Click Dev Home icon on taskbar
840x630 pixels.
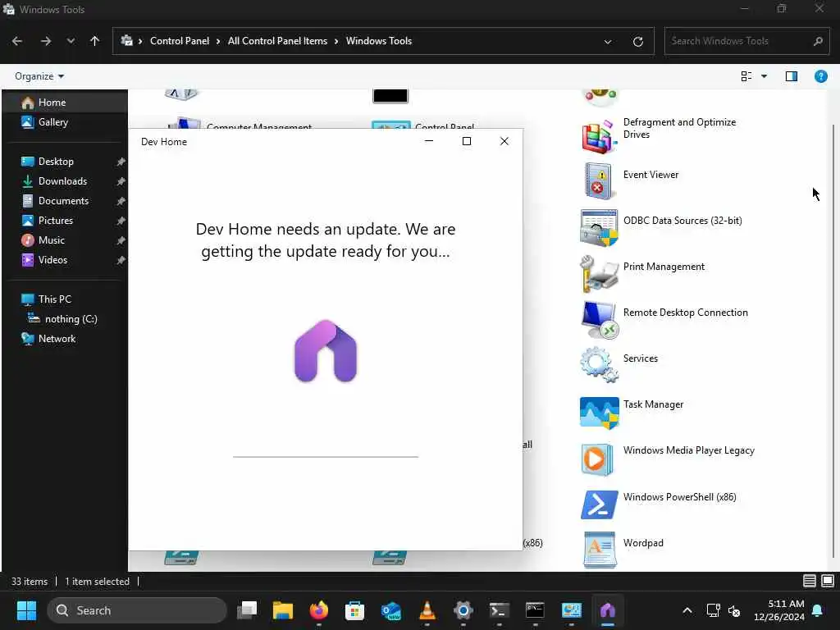point(608,610)
